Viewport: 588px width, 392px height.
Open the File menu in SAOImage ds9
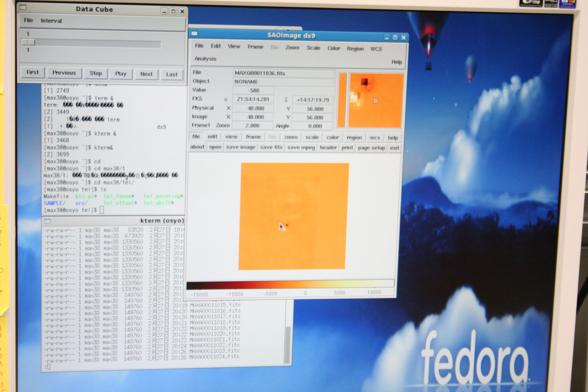tap(199, 46)
